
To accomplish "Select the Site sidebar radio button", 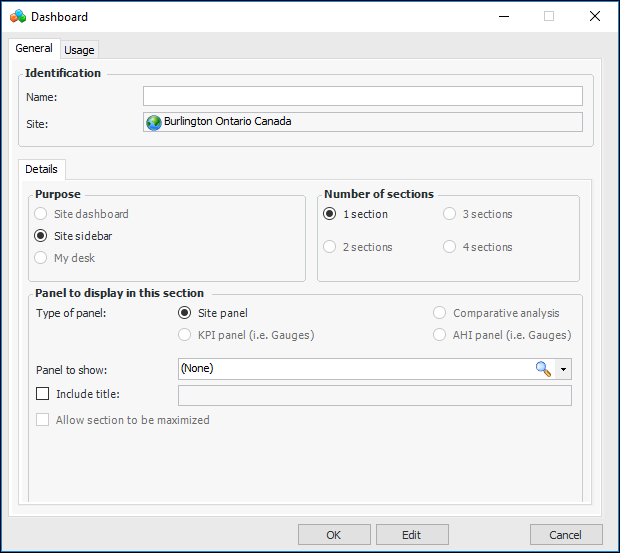I will click(41, 236).
